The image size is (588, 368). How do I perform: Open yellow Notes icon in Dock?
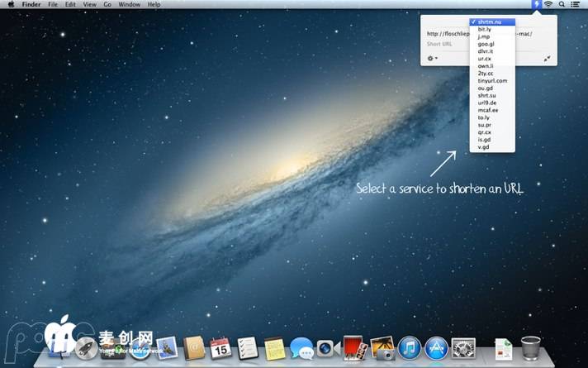[274, 348]
